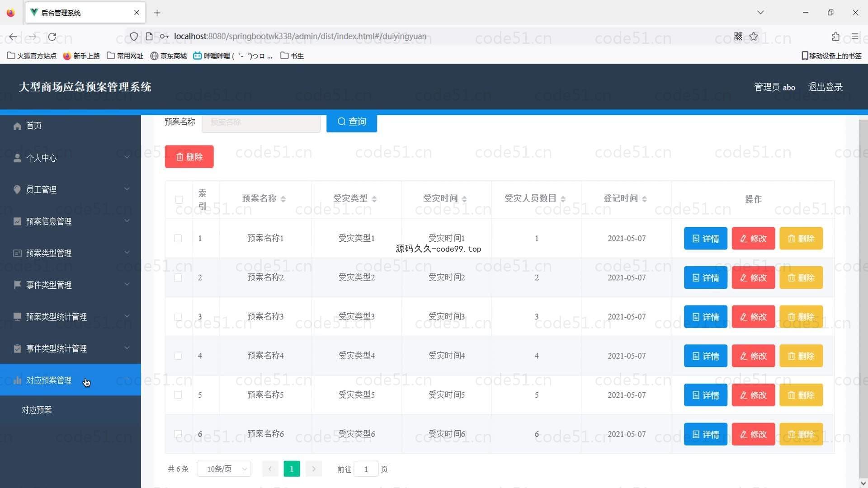Click the bar chart icon beside 对应预案管理
This screenshot has height=488, width=868.
pyautogui.click(x=17, y=380)
